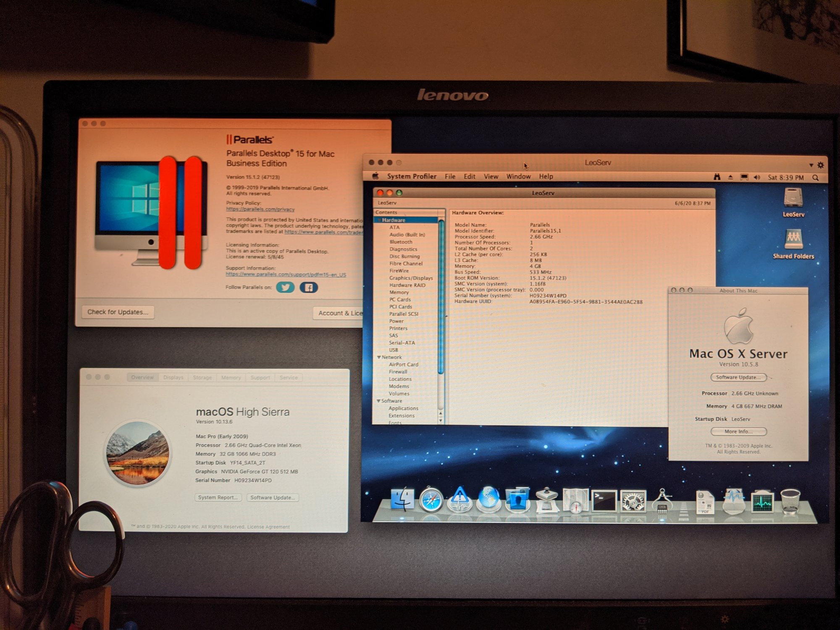Switch to Displays tab in About This Mac
840x630 pixels.
click(x=173, y=377)
